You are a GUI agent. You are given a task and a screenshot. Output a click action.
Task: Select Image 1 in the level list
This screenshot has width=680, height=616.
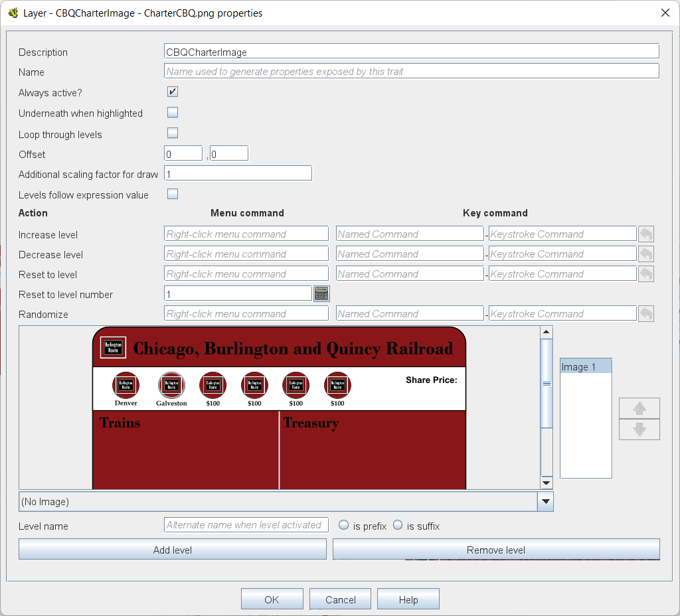[x=586, y=366]
